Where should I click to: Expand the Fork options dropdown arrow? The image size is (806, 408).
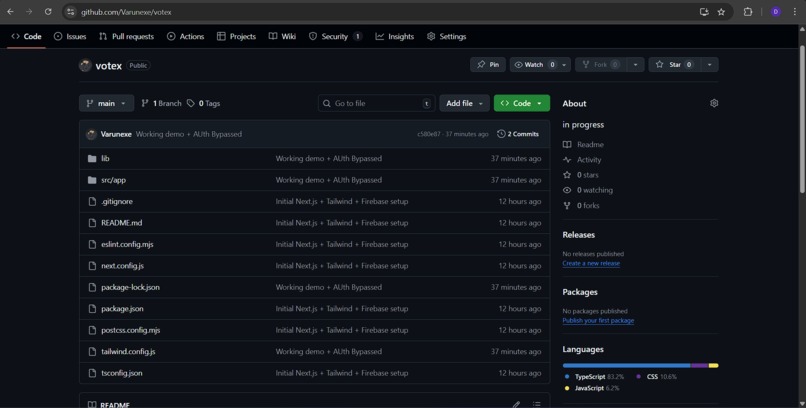[x=635, y=65]
